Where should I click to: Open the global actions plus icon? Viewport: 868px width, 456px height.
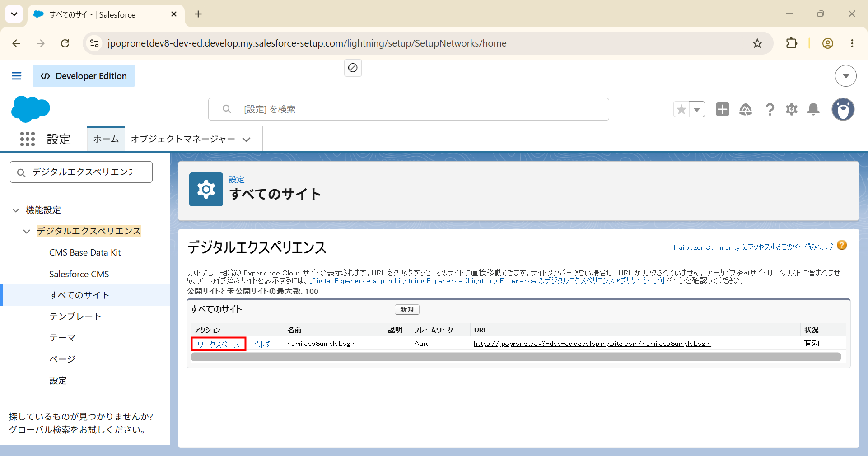click(x=722, y=109)
